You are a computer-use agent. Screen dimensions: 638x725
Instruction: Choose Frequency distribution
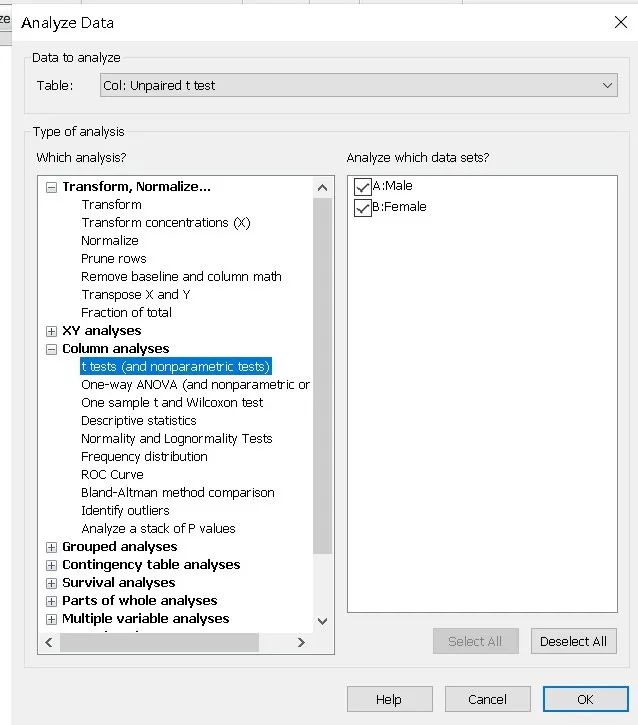coord(144,456)
